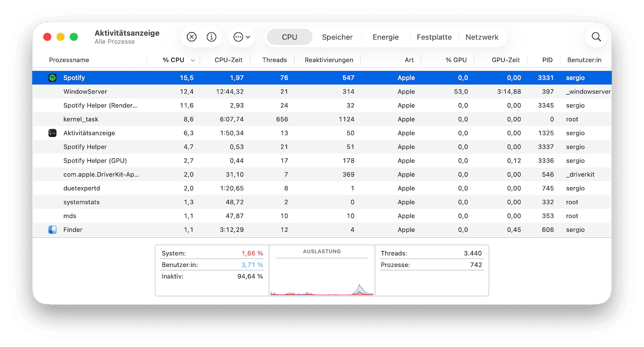Click the Auslastung CPU load graph

pos(322,276)
